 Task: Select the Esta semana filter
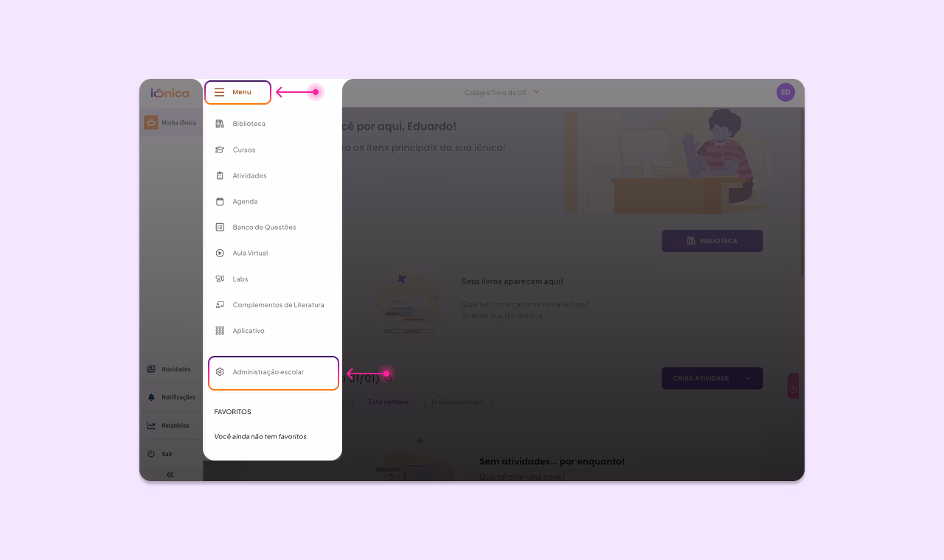pyautogui.click(x=388, y=402)
